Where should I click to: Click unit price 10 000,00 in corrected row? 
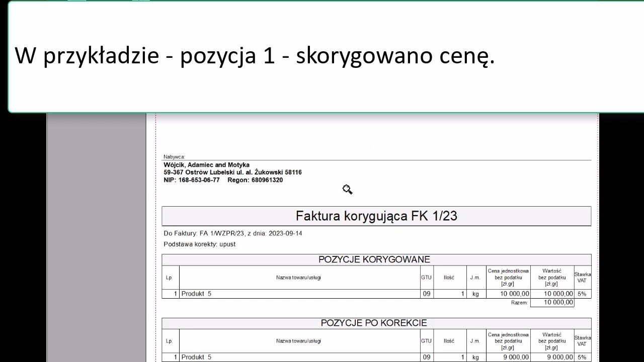point(515,294)
